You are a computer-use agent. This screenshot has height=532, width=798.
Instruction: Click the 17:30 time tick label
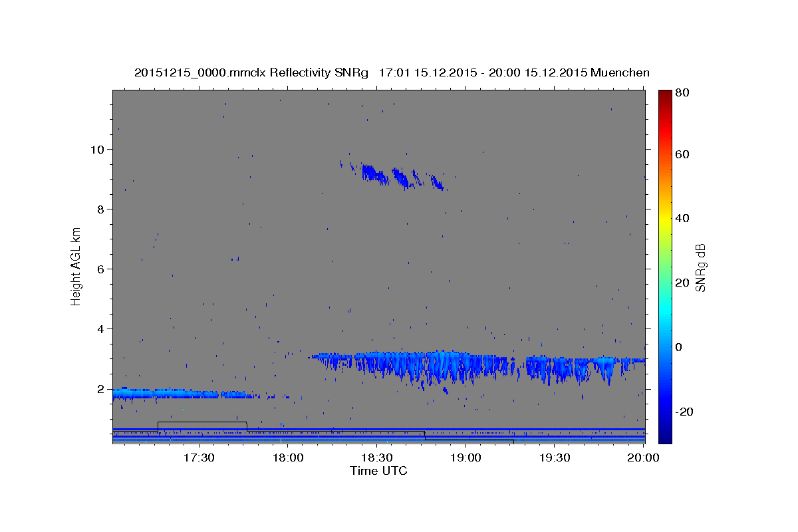tap(199, 458)
